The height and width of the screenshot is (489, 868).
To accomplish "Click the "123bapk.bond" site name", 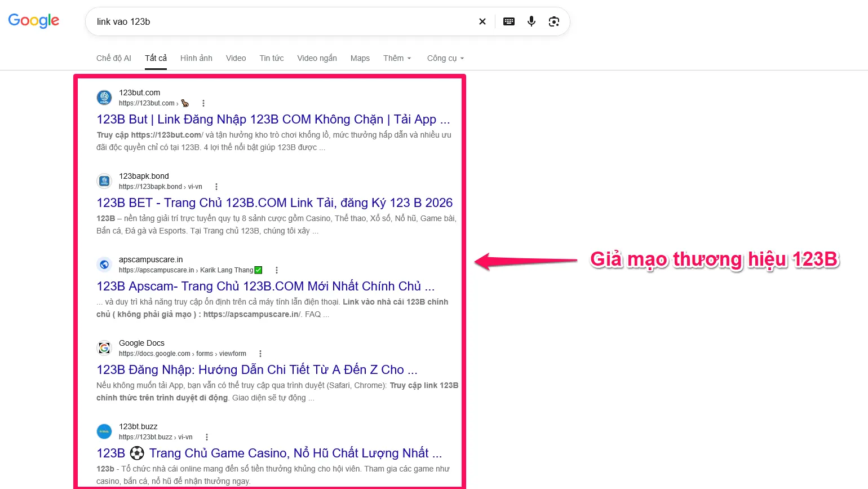I will click(144, 176).
